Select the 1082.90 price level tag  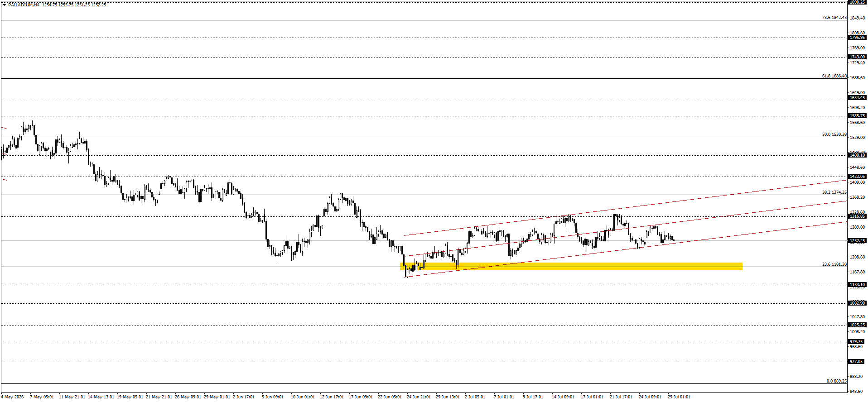(x=857, y=303)
